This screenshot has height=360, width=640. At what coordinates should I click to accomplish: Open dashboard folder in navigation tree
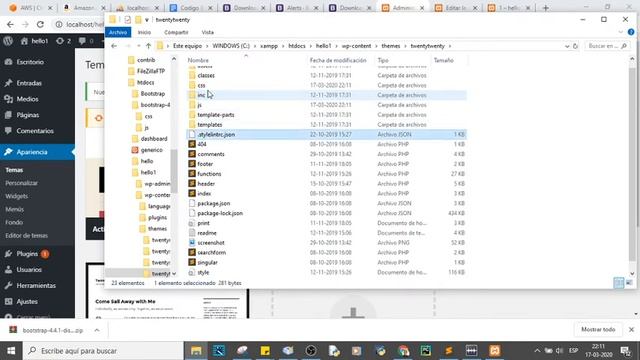[154, 139]
